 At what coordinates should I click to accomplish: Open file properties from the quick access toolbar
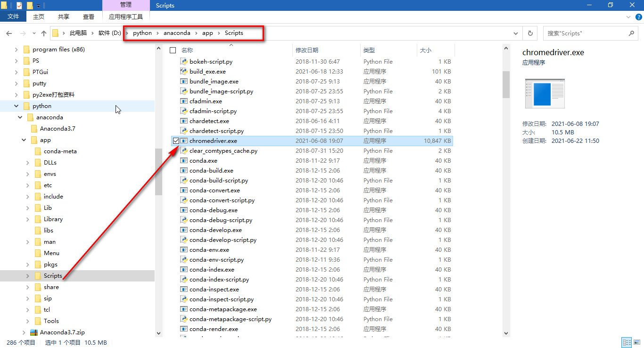click(x=19, y=5)
